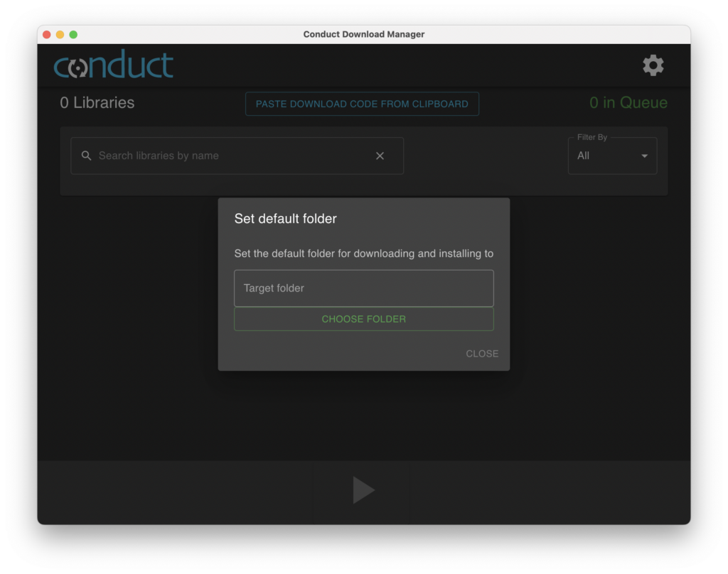Minimize the window with the yellow button
Image resolution: width=728 pixels, height=574 pixels.
(x=60, y=34)
